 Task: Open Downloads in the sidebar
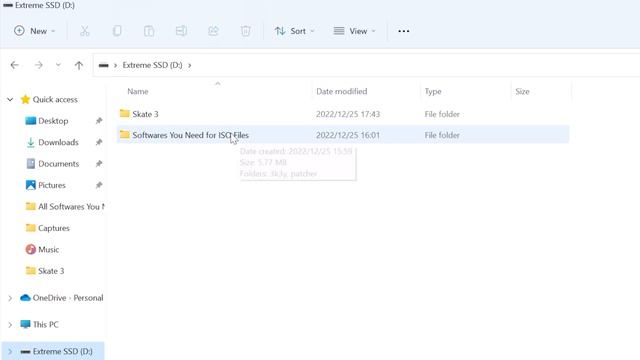58,142
